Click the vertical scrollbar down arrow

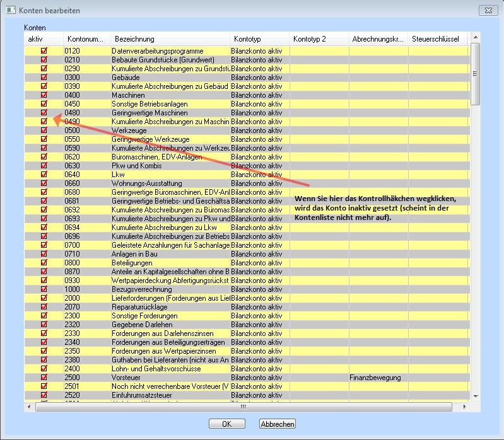point(476,395)
